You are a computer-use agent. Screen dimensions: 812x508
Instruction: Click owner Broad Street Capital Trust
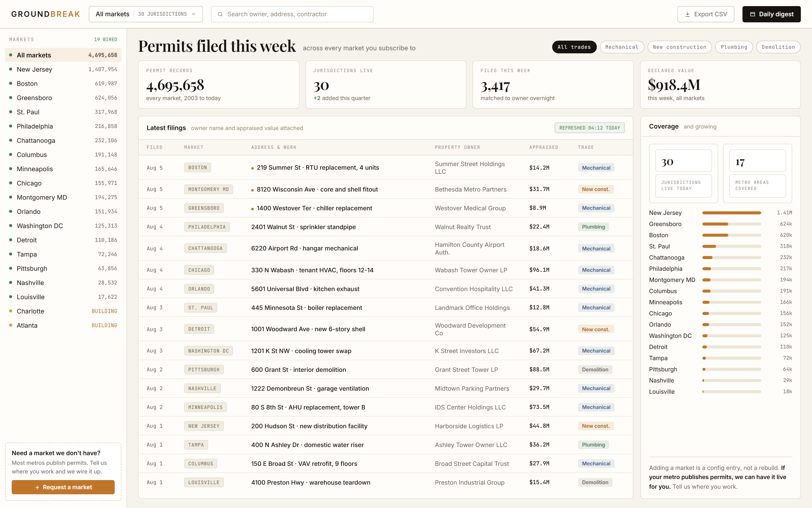click(x=471, y=464)
